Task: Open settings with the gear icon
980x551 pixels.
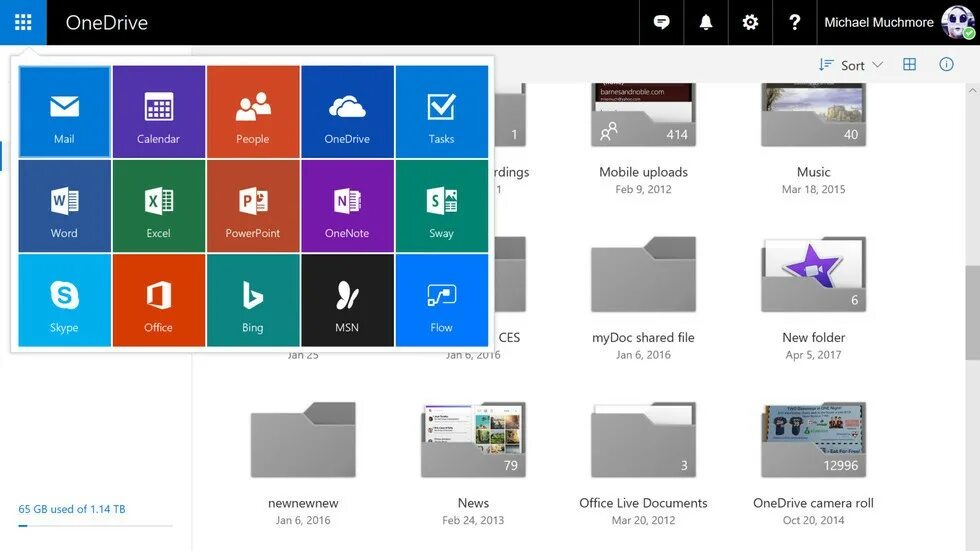Action: [750, 22]
